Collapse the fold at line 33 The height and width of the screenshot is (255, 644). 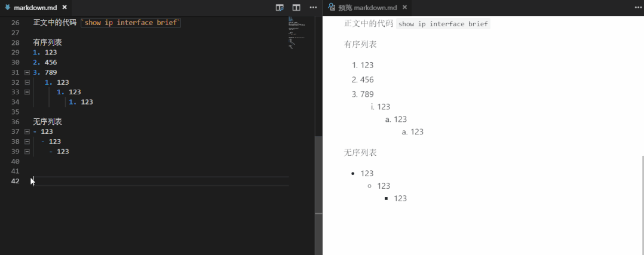click(x=27, y=93)
